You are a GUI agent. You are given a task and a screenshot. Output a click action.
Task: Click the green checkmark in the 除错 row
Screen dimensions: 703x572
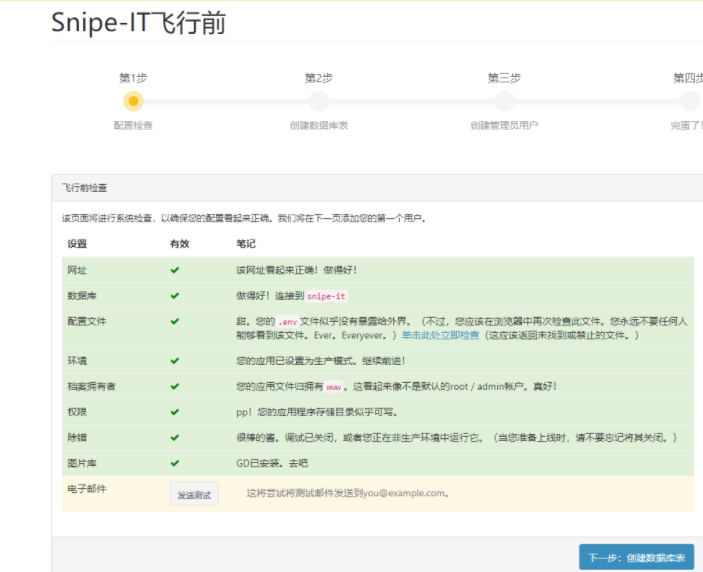coord(175,437)
